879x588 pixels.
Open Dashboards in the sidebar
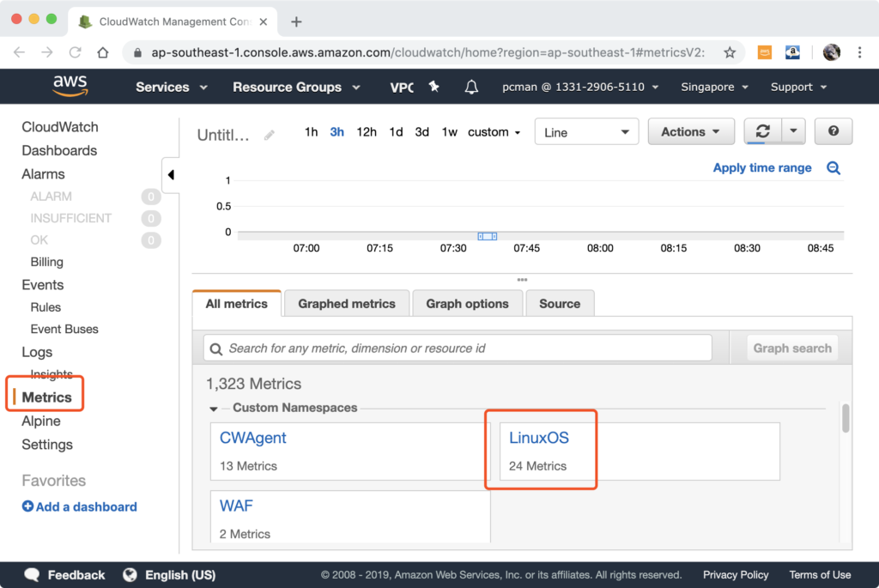click(x=59, y=151)
